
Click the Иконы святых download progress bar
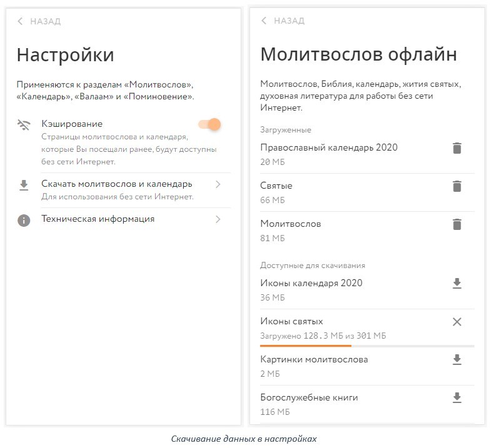coord(367,345)
